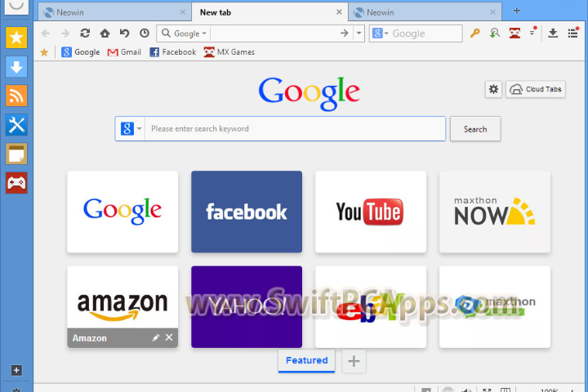Open the Google bookmark
This screenshot has width=588, height=392.
(x=81, y=52)
